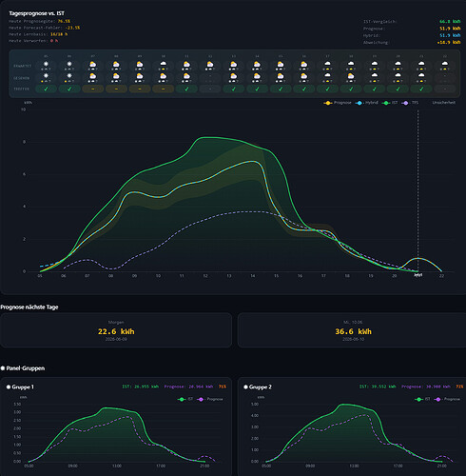Click the IST-Vergleich value 66.8 kWh
This screenshot has width=466, height=476.
(450, 22)
